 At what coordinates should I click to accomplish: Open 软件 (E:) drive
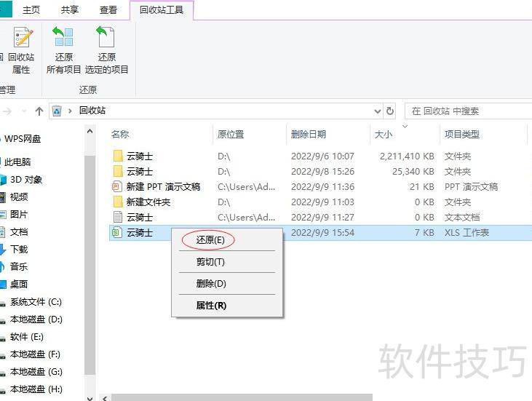coord(26,336)
